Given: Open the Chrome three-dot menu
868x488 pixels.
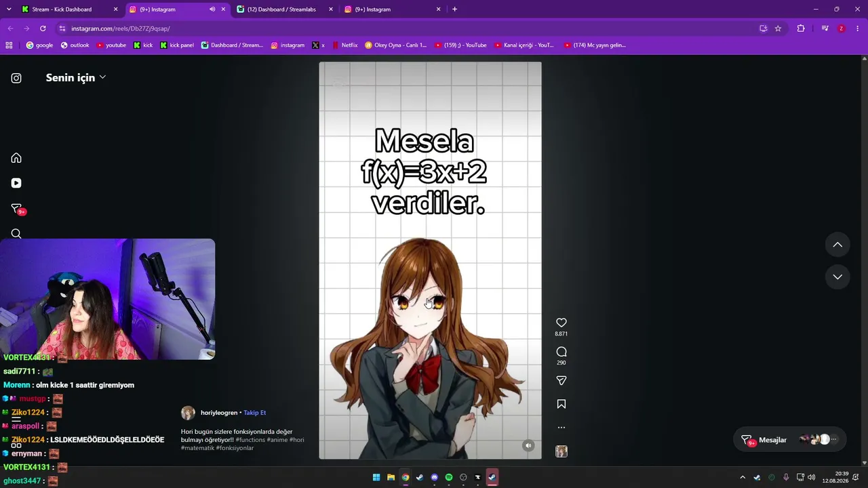Looking at the screenshot, I should click(859, 28).
